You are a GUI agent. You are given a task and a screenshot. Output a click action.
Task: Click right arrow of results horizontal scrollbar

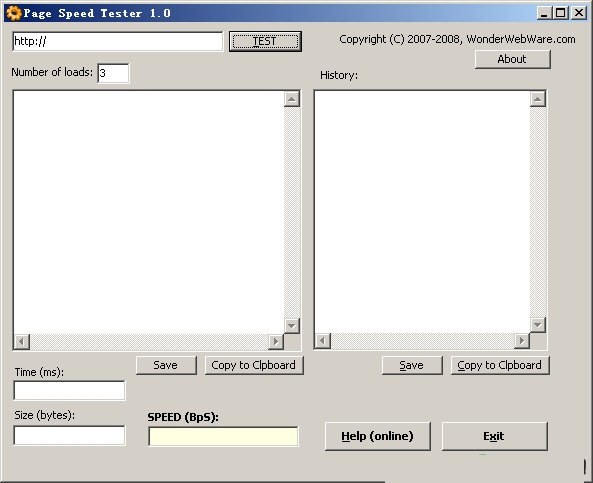tap(276, 342)
